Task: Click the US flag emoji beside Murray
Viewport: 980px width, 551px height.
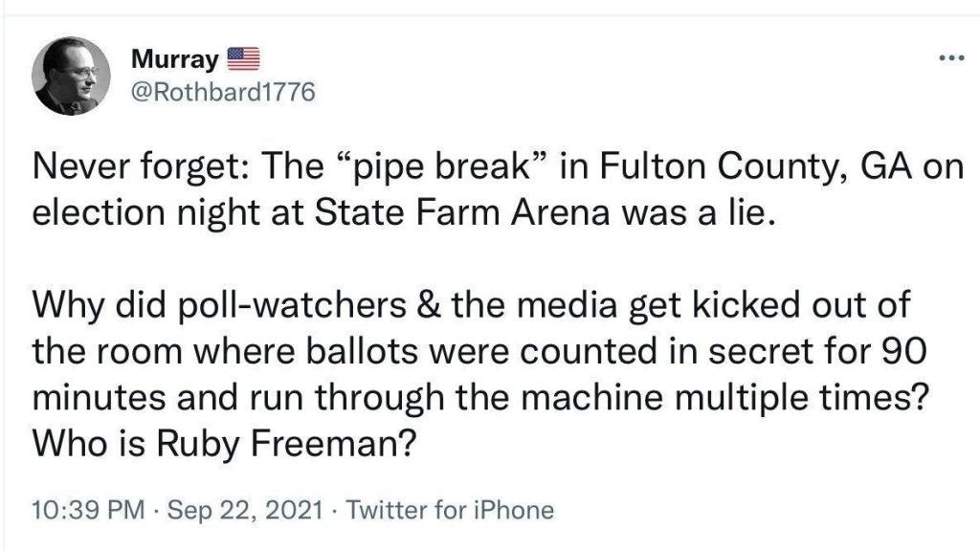Action: (x=242, y=58)
